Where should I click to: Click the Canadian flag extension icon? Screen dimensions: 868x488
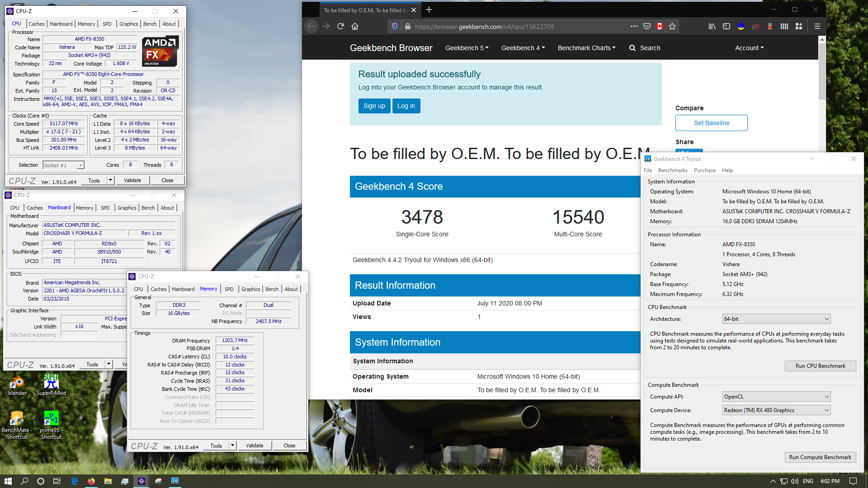coord(660,26)
